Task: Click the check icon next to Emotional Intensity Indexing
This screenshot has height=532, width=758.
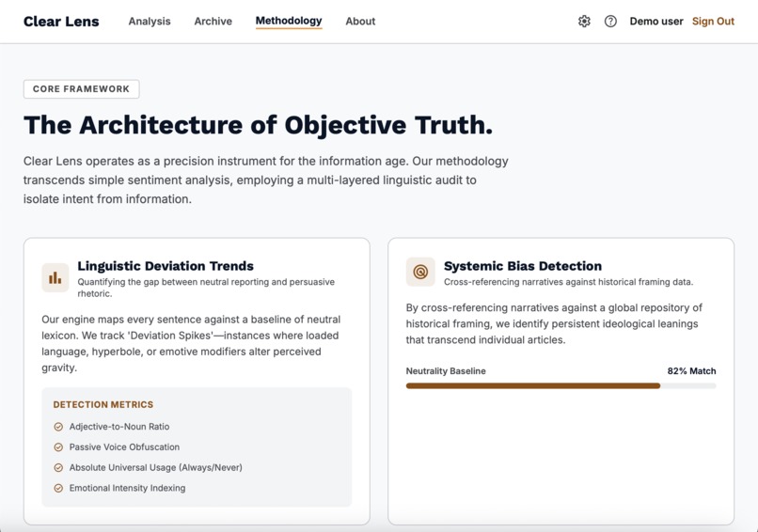Action: pos(58,488)
